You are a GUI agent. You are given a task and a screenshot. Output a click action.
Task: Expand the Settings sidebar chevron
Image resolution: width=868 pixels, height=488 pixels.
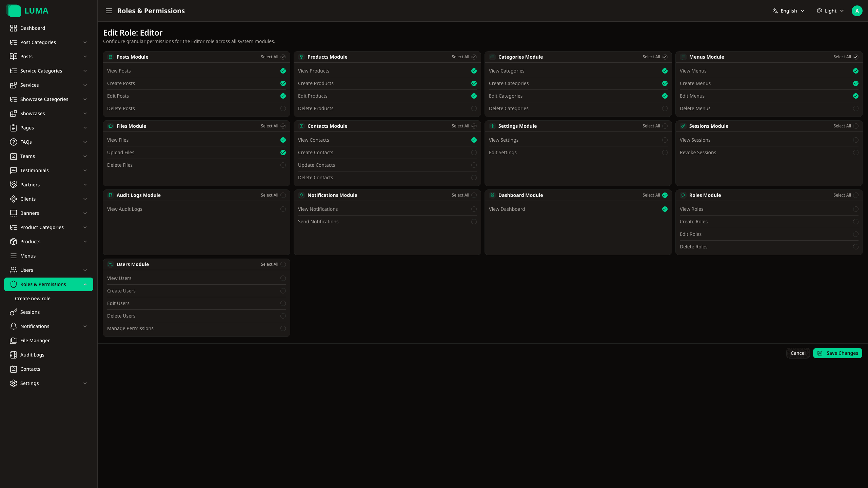click(x=85, y=383)
